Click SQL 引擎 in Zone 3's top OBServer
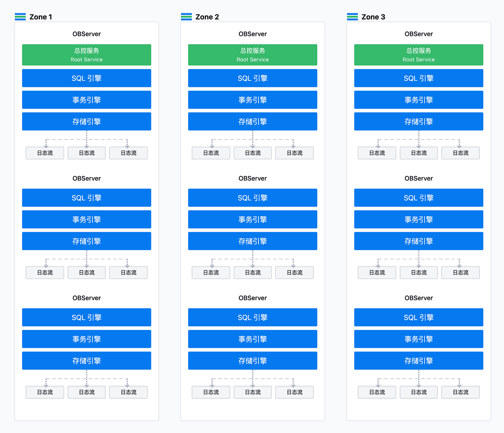Image resolution: width=504 pixels, height=433 pixels. pyautogui.click(x=419, y=78)
